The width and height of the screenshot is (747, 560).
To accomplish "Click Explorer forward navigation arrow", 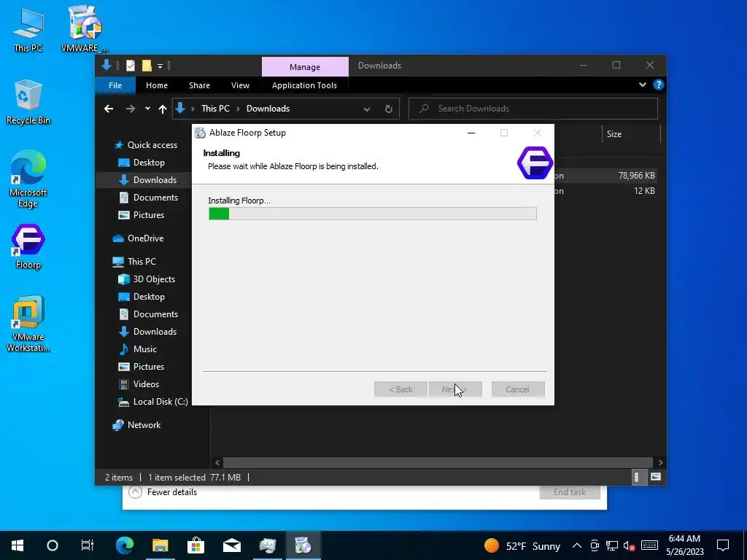I will pos(130,109).
